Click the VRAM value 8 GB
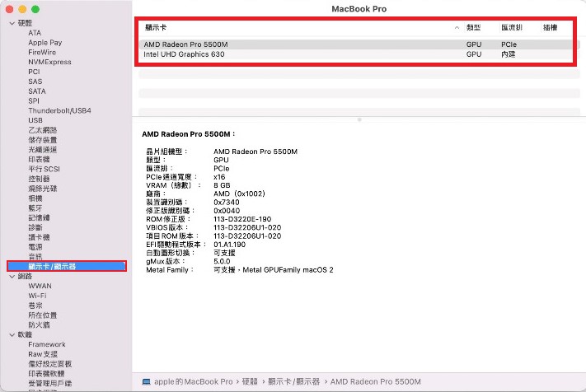 point(222,185)
